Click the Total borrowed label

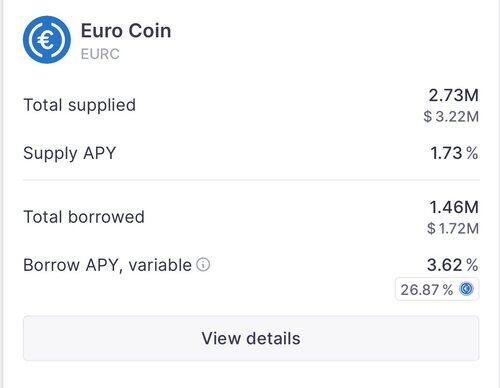coord(84,217)
